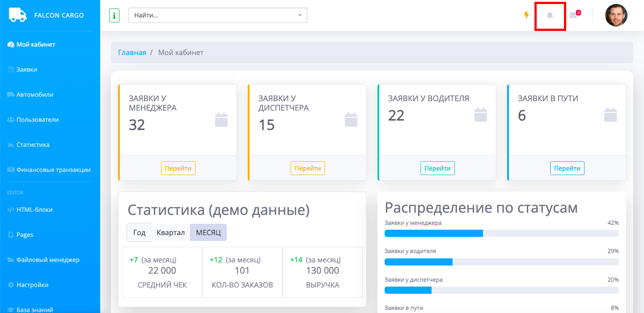Expand the Найти search dropdown arrow
The height and width of the screenshot is (313, 644).
(x=300, y=15)
